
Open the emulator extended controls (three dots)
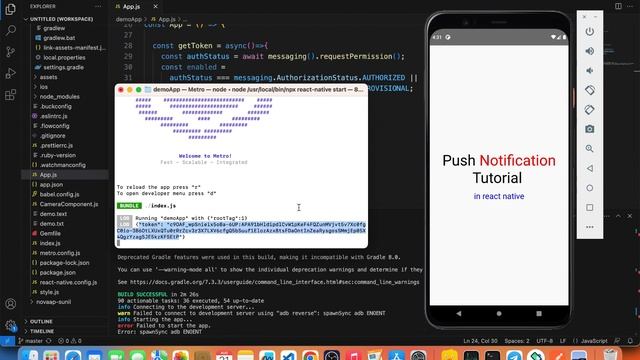589,227
